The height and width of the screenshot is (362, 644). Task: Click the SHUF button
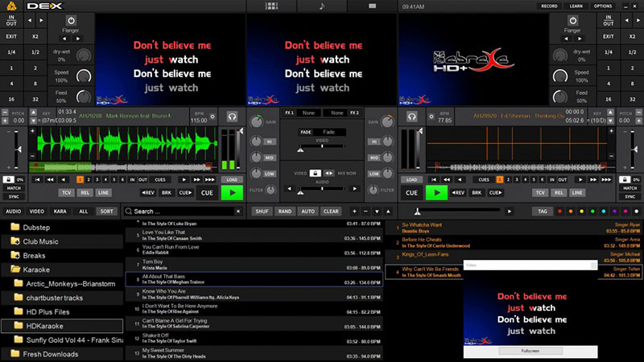coord(262,211)
